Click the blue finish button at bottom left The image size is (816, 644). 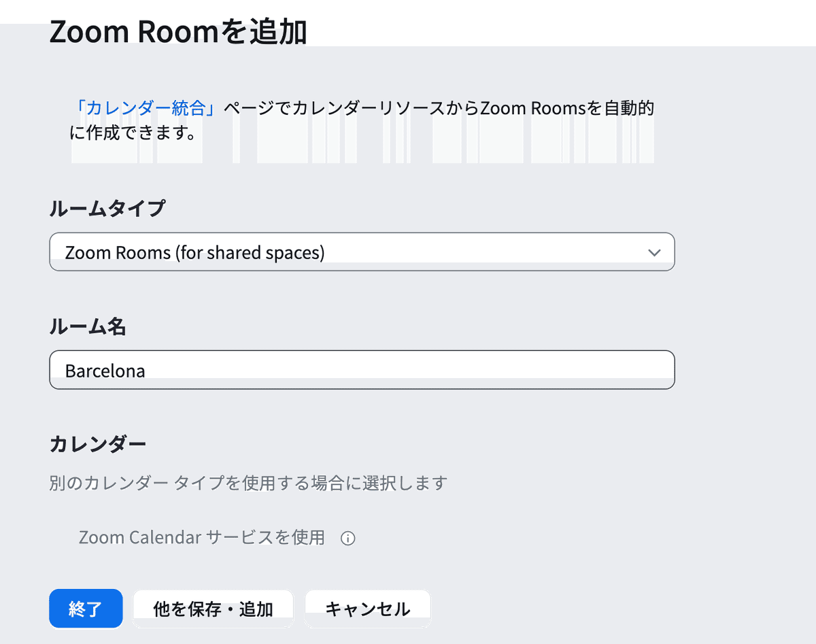point(86,609)
